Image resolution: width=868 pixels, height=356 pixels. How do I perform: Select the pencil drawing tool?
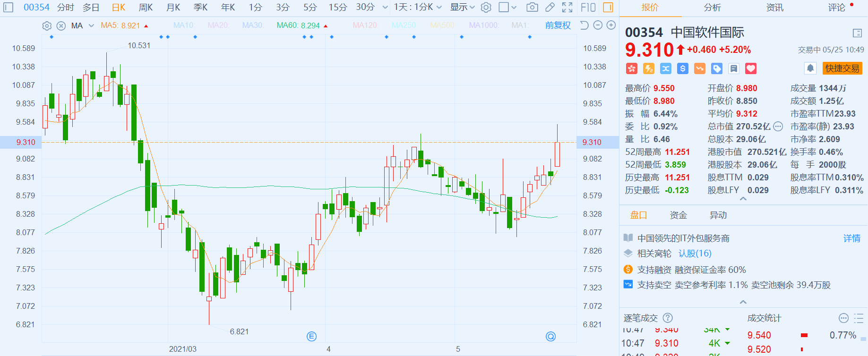[x=550, y=7]
